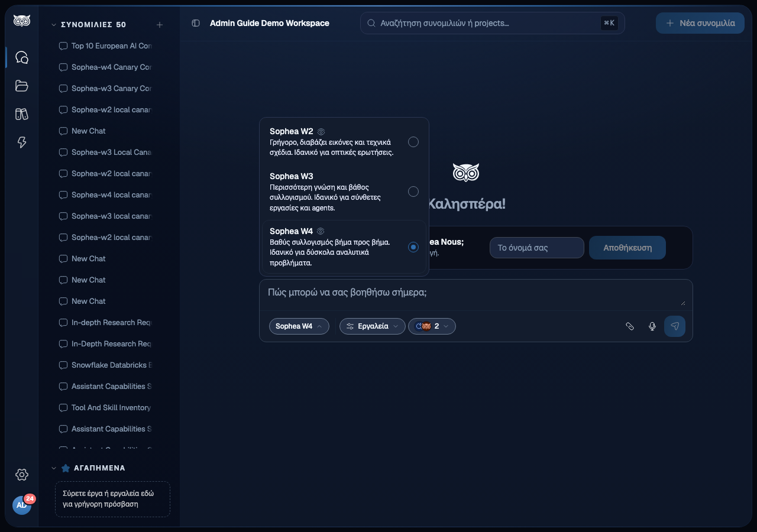Viewport: 757px width, 532px height.
Task: Open the Εργαλεία tools dropdown
Action: coord(373,326)
